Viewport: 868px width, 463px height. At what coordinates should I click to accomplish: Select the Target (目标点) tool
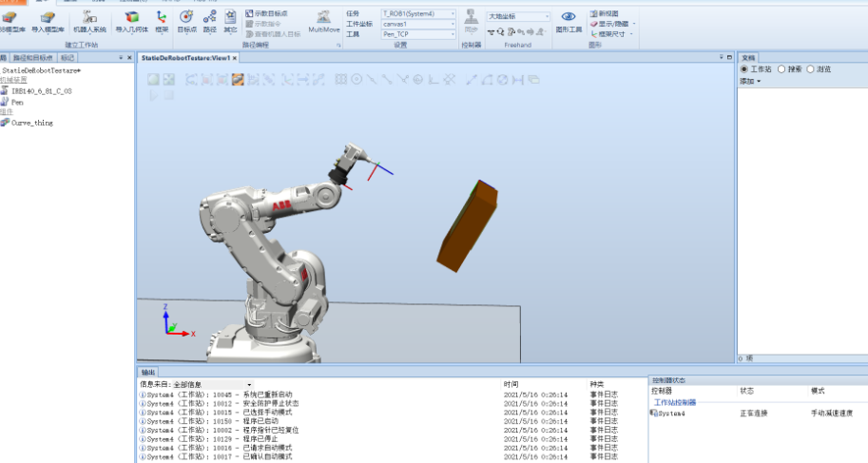(x=186, y=22)
